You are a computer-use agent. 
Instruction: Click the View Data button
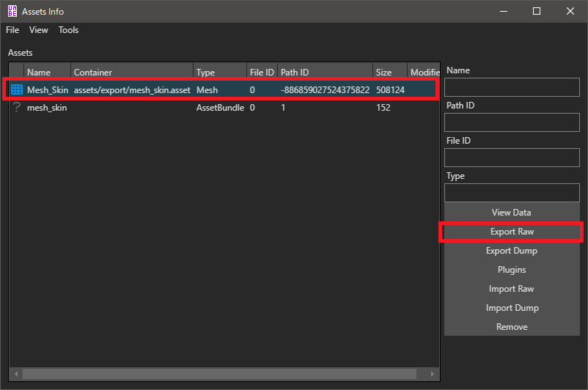[x=512, y=213]
